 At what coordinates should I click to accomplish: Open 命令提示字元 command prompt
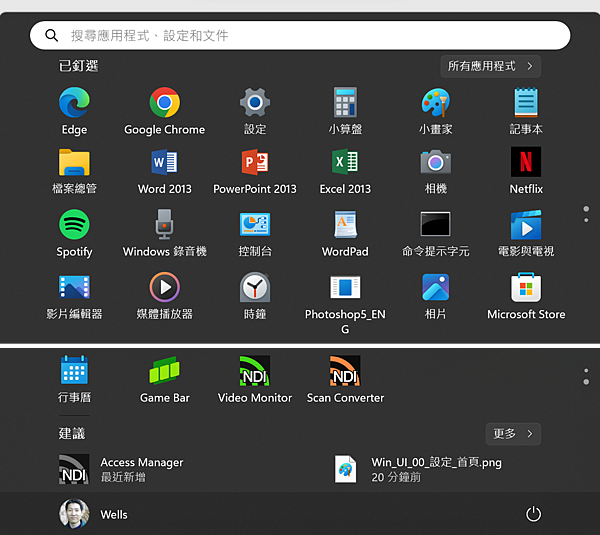[435, 233]
